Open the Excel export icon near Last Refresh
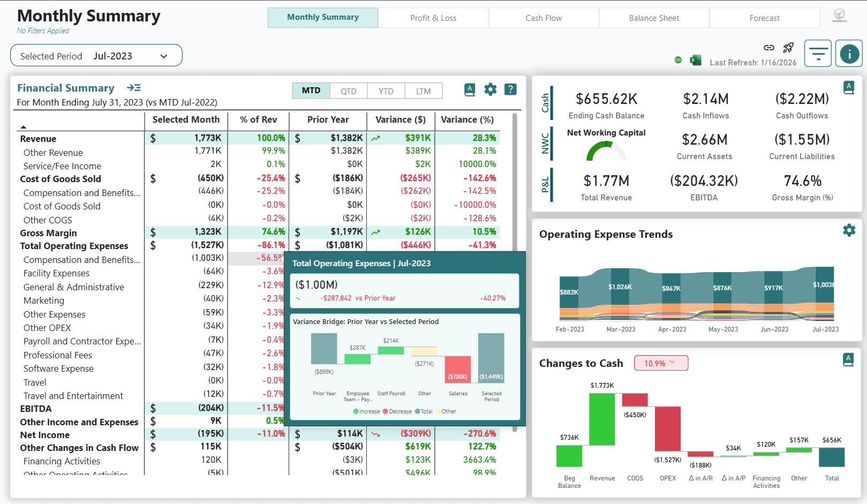This screenshot has width=867, height=504. coord(695,60)
